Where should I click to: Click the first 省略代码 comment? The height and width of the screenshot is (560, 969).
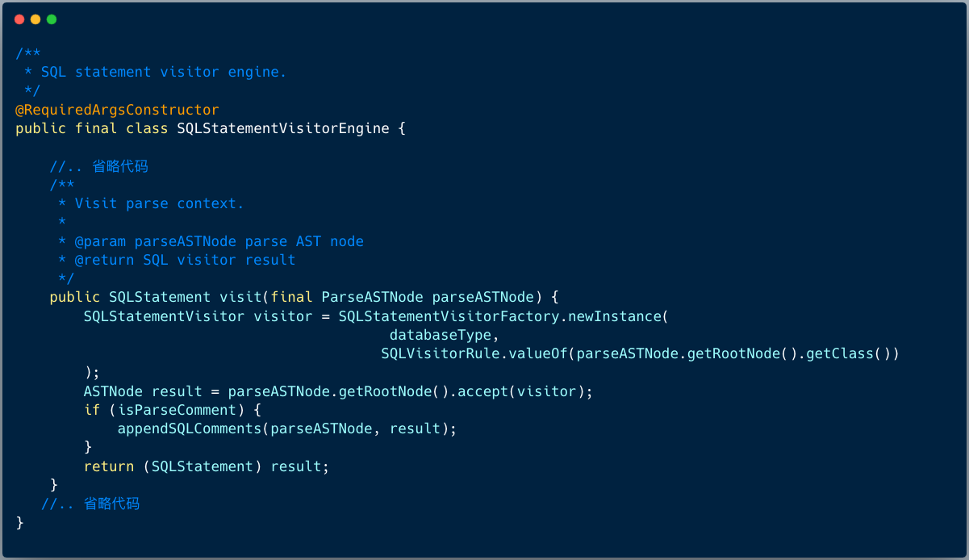pos(120,167)
